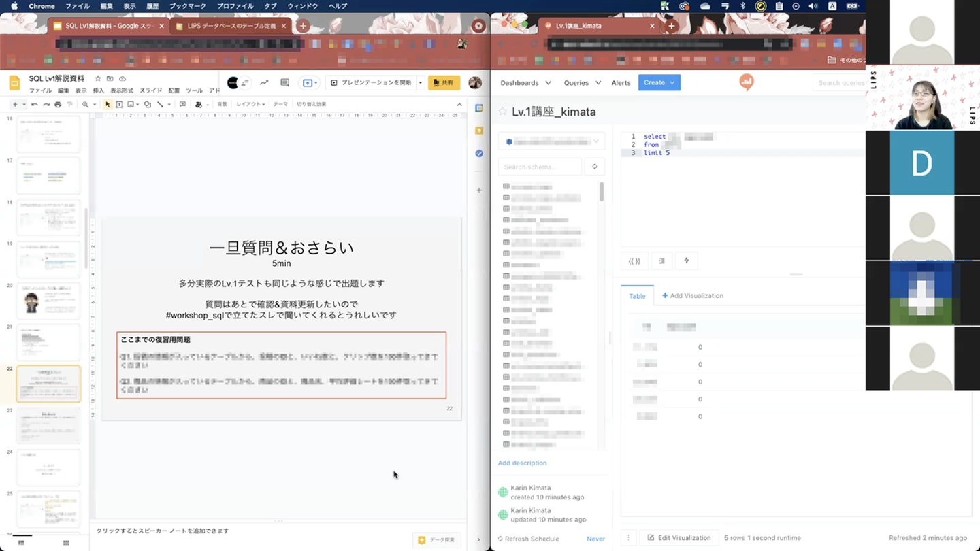
Task: Click the cloud save status icon in Slides
Action: (x=122, y=79)
